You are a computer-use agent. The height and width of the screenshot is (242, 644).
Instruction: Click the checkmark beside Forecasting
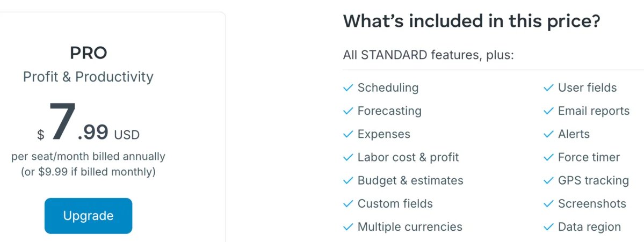(348, 111)
